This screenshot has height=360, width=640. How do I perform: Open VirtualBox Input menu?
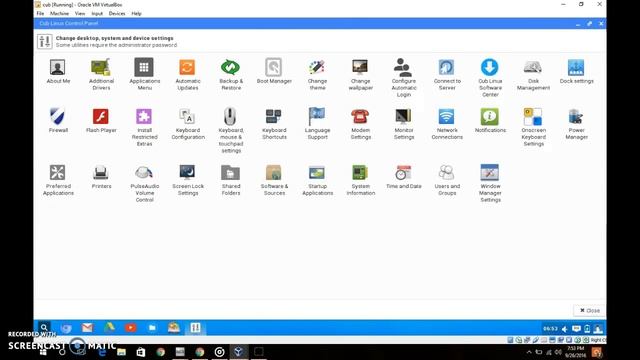pos(97,13)
